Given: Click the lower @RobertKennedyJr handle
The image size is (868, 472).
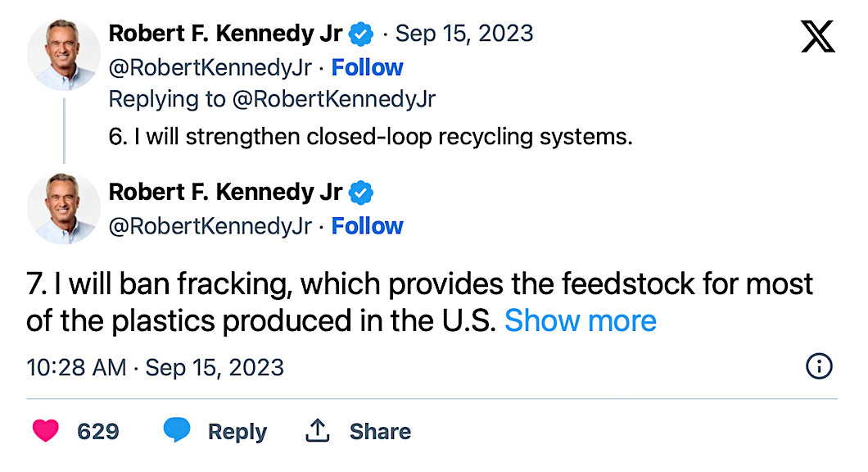Looking at the screenshot, I should point(210,226).
